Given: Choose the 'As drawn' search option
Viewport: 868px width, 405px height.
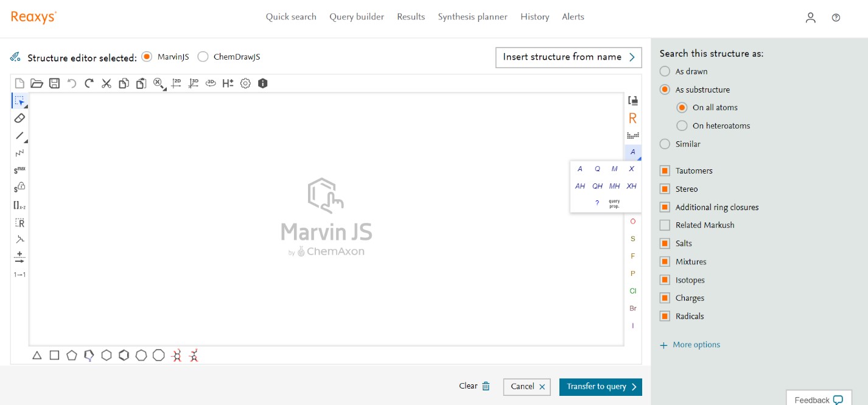Looking at the screenshot, I should tap(665, 71).
